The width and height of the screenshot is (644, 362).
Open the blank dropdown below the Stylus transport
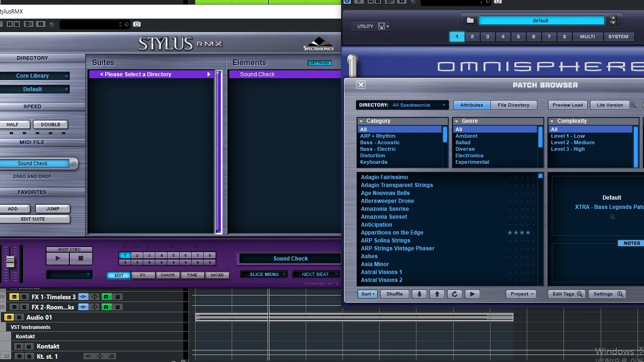[69, 275]
